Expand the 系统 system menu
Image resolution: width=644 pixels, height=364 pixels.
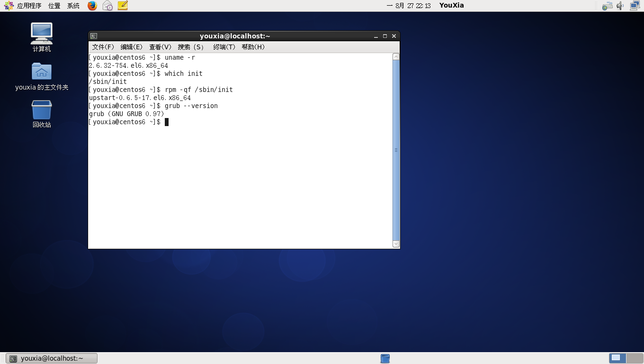pyautogui.click(x=73, y=6)
